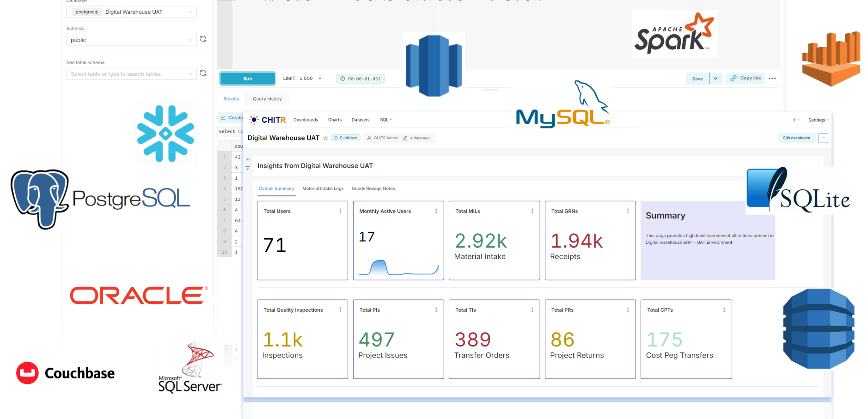The height and width of the screenshot is (419, 868).
Task: Open the Monthly Active Users card options
Action: click(436, 211)
